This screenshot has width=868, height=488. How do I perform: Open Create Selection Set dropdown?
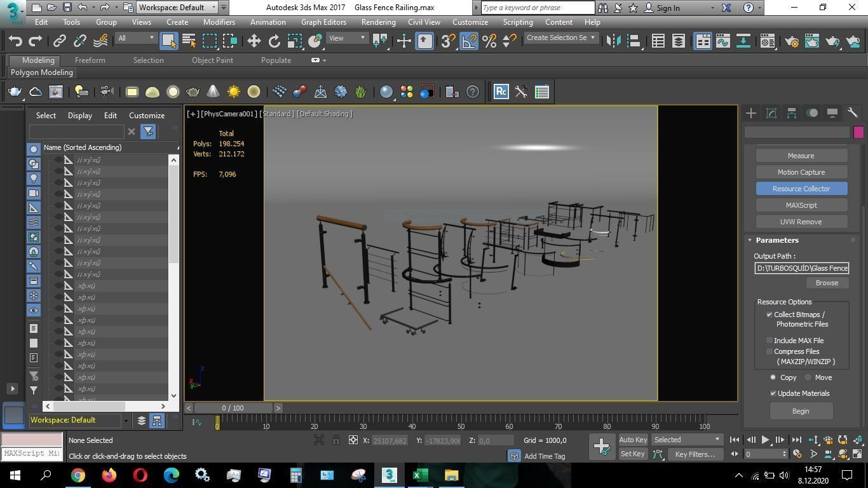(560, 38)
